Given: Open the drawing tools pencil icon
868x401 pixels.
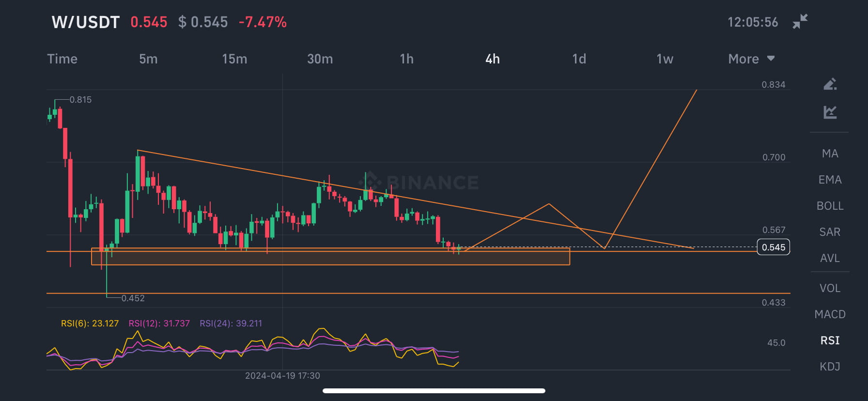Looking at the screenshot, I should [x=830, y=84].
